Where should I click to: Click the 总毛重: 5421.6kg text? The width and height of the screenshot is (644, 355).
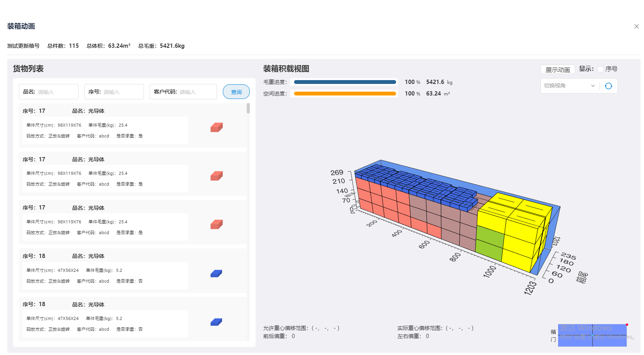coord(161,46)
